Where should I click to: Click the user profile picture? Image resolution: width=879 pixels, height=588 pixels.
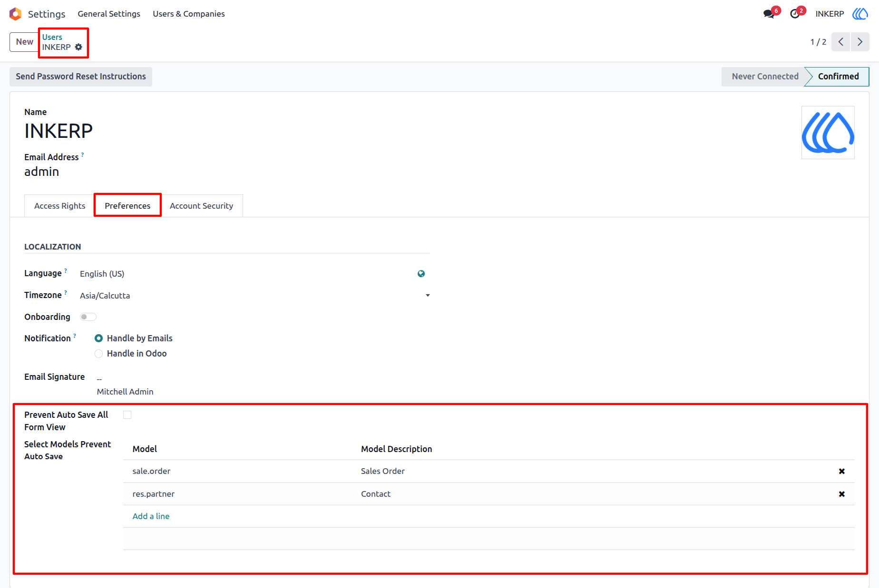coord(828,133)
